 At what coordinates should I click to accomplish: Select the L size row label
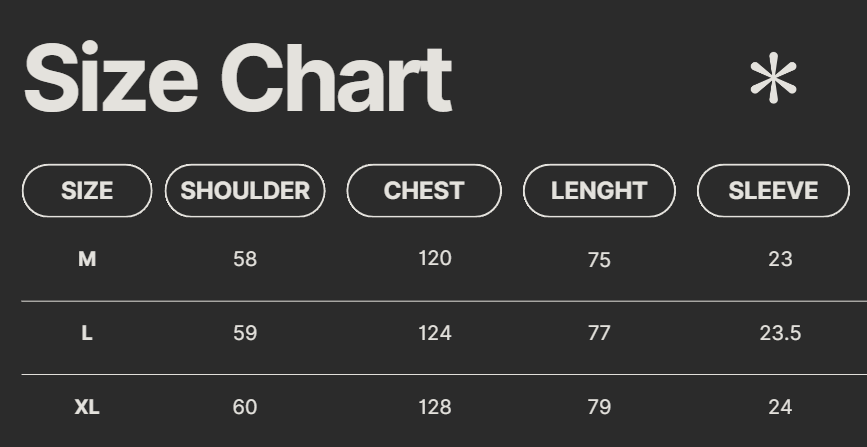[87, 333]
